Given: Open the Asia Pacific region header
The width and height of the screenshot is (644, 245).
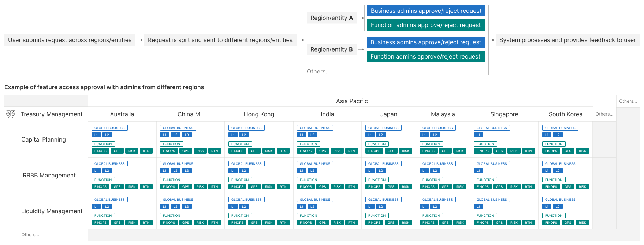Looking at the screenshot, I should click(352, 101).
